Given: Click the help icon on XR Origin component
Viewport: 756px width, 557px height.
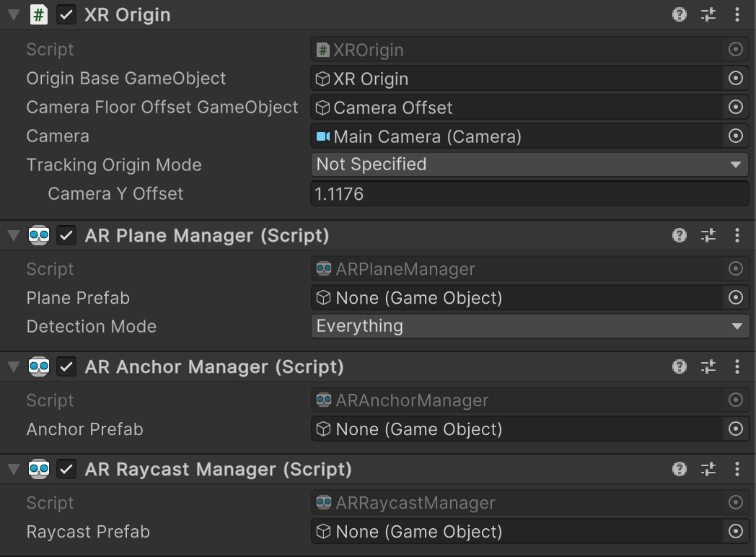Looking at the screenshot, I should coord(679,14).
